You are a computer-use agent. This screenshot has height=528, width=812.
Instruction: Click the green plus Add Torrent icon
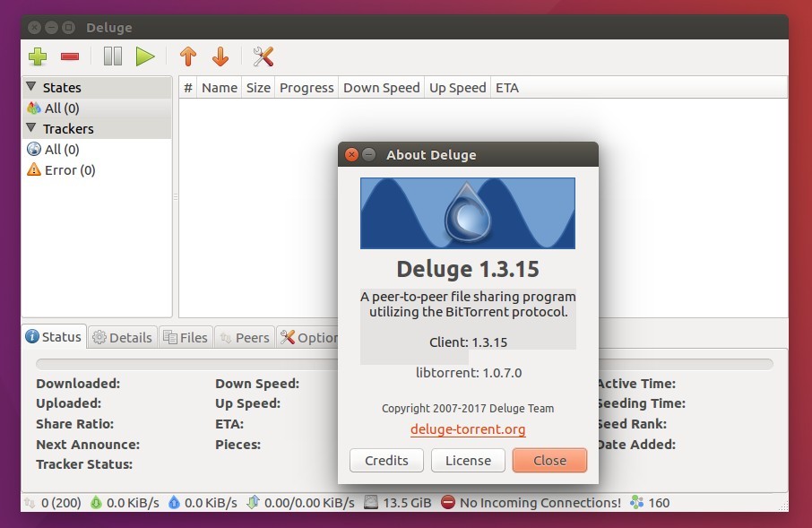click(x=38, y=56)
